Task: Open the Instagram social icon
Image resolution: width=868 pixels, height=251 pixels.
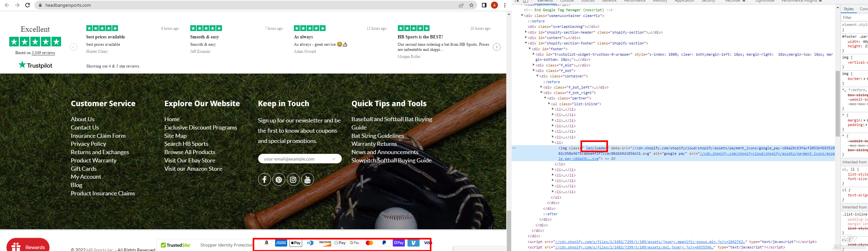Action: (x=293, y=180)
